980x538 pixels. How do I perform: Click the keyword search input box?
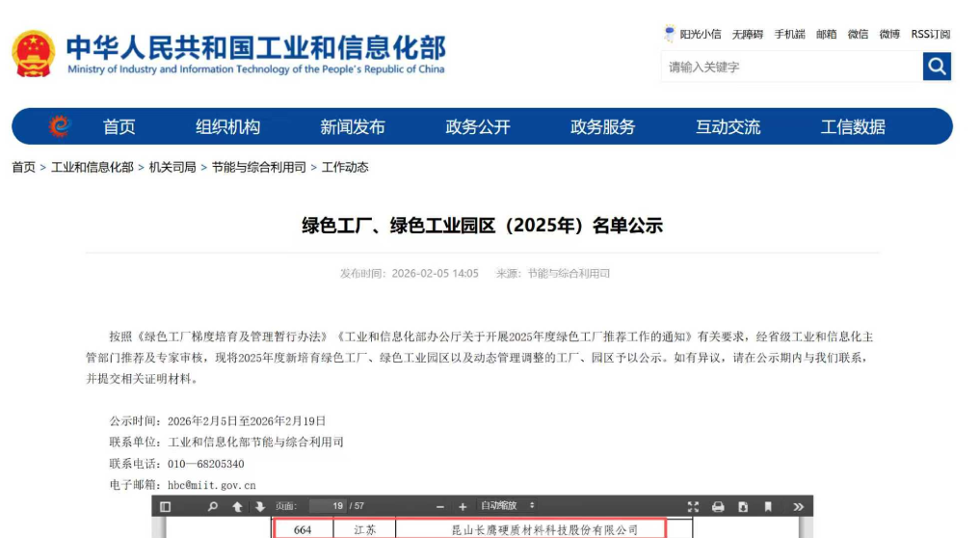pos(792,67)
